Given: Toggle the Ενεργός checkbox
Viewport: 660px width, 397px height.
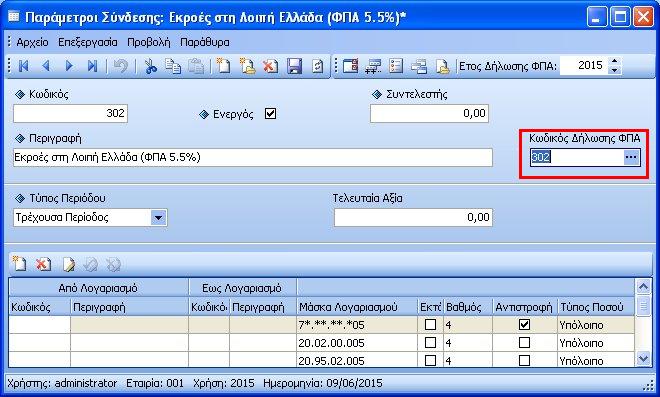Looking at the screenshot, I should click(x=270, y=114).
